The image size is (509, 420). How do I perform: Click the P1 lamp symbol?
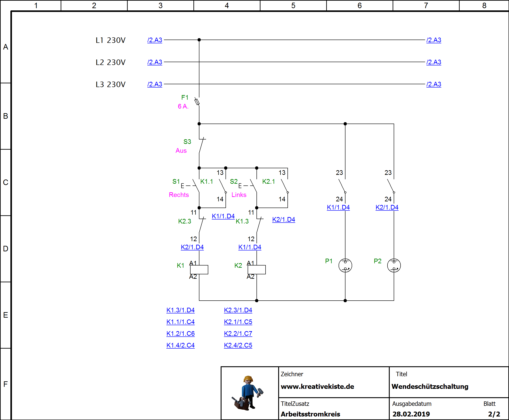coord(345,265)
